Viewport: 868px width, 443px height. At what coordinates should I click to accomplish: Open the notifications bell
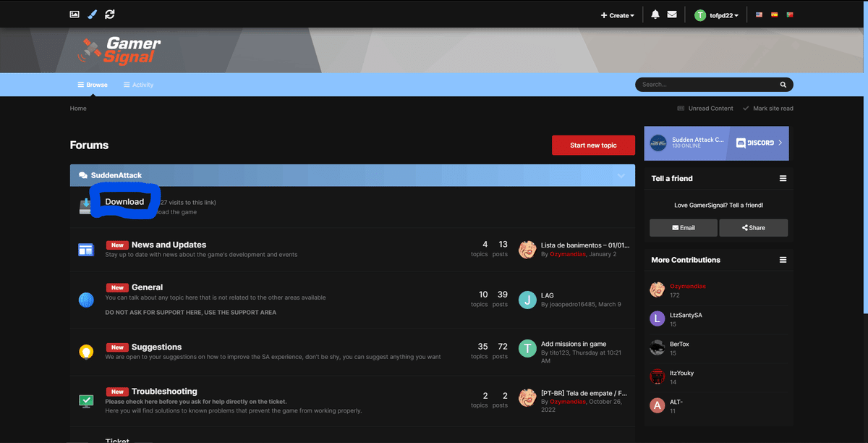point(655,14)
